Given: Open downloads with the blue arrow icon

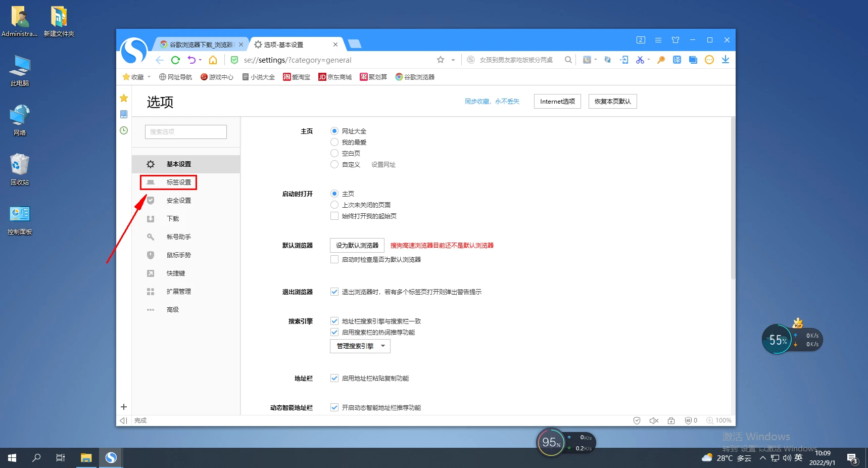Looking at the screenshot, I should click(726, 60).
